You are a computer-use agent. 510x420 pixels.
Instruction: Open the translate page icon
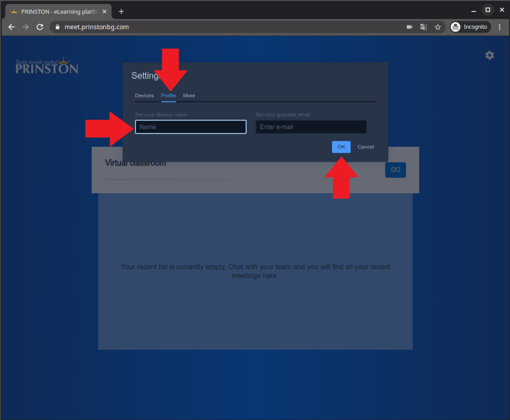(x=423, y=27)
